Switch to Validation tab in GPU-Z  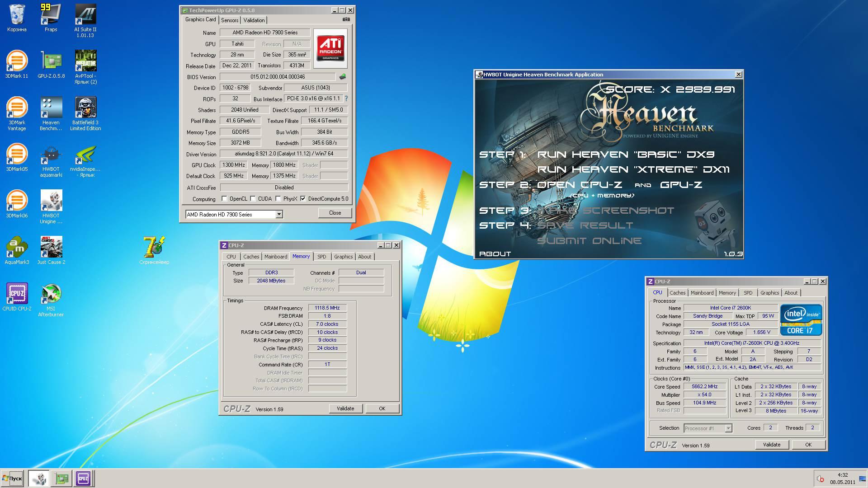click(254, 20)
